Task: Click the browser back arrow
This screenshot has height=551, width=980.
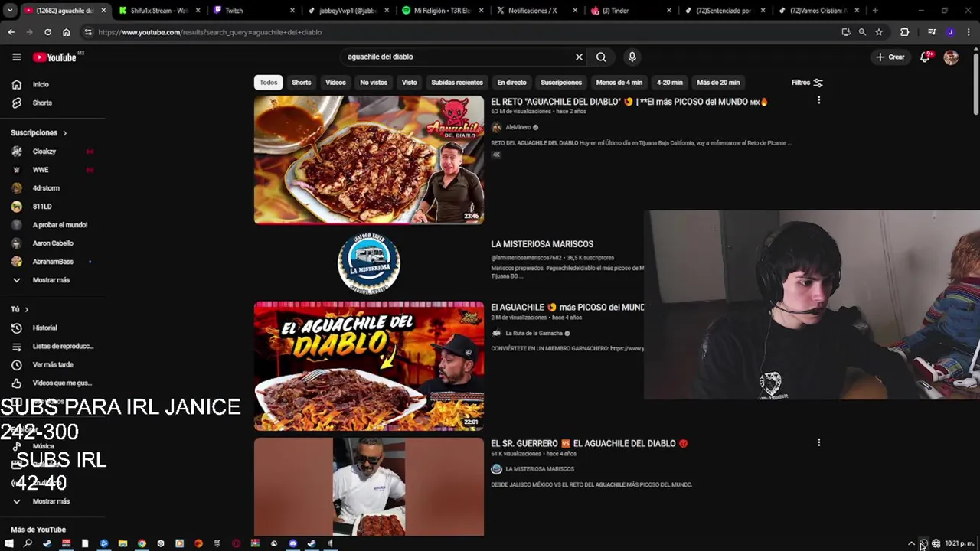Action: click(x=11, y=32)
